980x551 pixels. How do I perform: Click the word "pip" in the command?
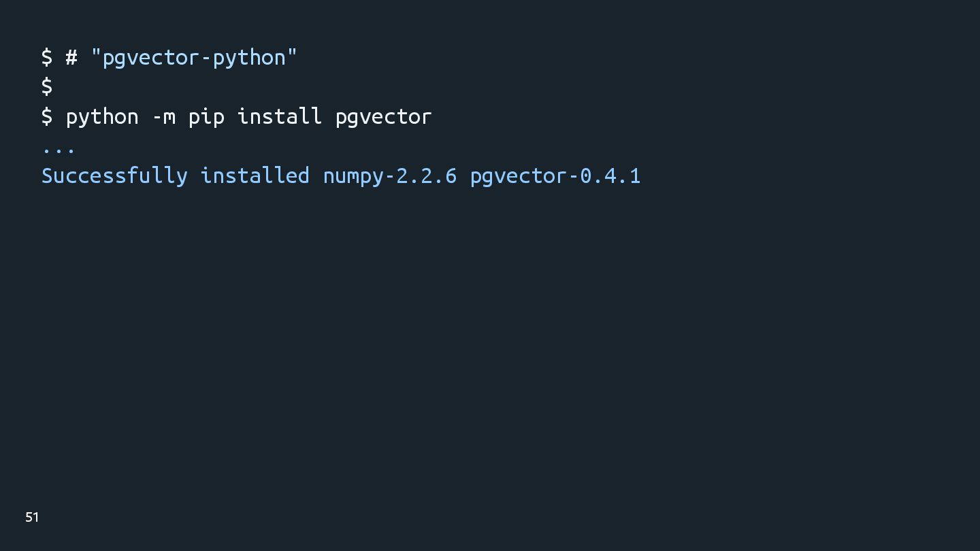coord(206,117)
